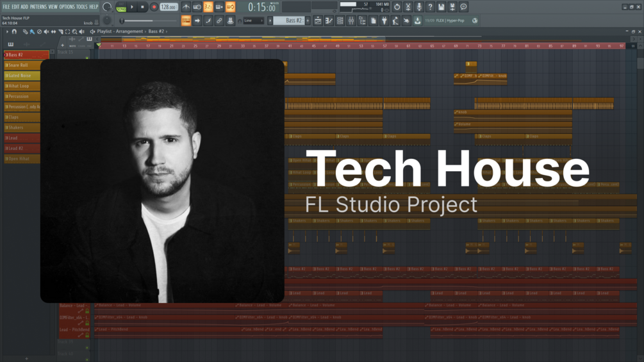This screenshot has width=644, height=362.
Task: Select the playlist Delete tool
Action: (39, 31)
